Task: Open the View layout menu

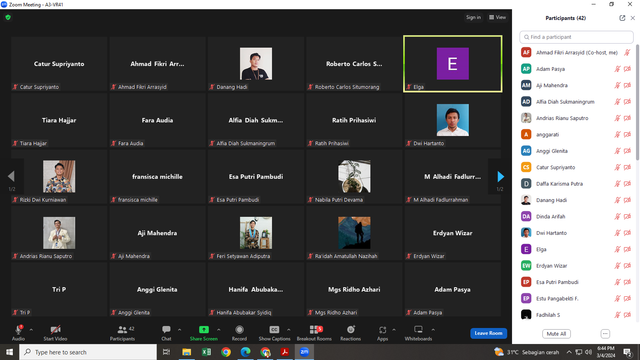Action: click(498, 18)
